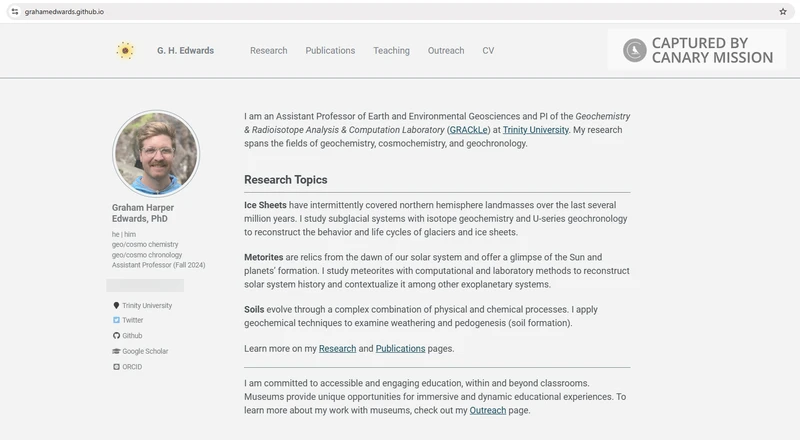Click the Research Topics heading
This screenshot has height=440, width=800.
click(x=286, y=180)
